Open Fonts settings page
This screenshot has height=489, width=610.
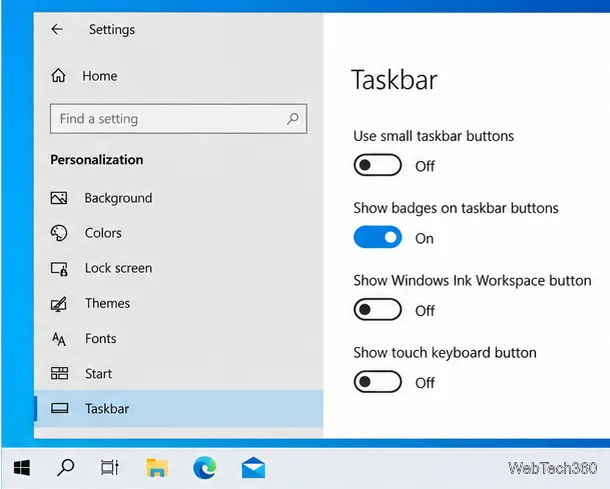click(179, 338)
